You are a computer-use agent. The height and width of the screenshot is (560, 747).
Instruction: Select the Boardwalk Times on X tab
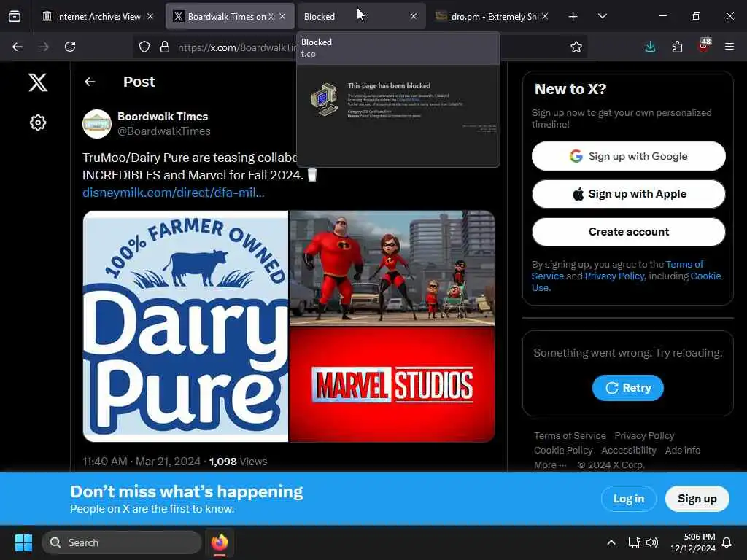click(230, 16)
